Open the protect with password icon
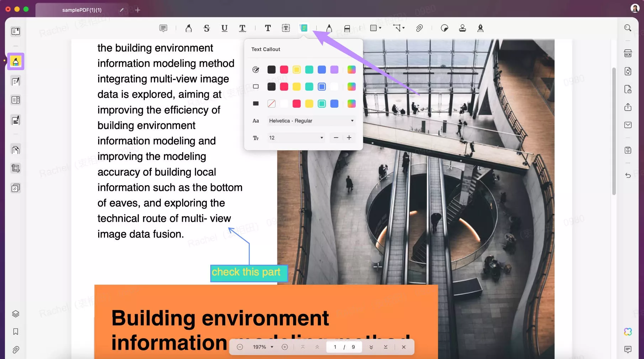Viewport: 644px width, 359px height. coord(628,89)
